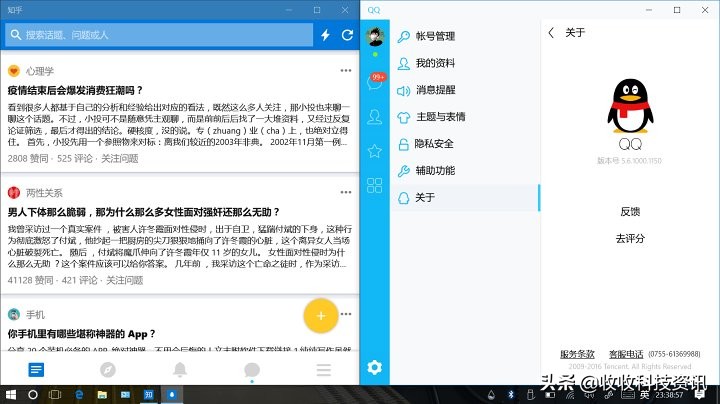Click the lightning bolt icon in Zhihu header
This screenshot has width=720, height=404.
[x=325, y=35]
